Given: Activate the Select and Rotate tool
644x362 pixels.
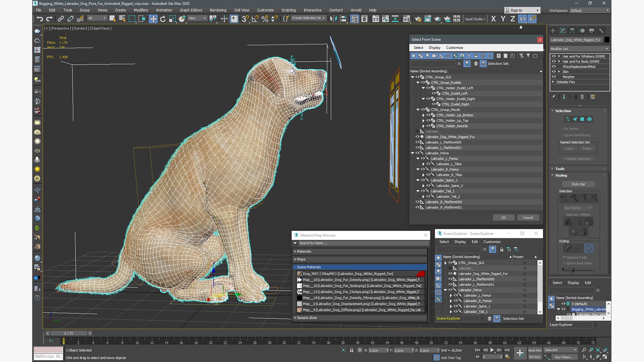Looking at the screenshot, I should click(x=163, y=19).
